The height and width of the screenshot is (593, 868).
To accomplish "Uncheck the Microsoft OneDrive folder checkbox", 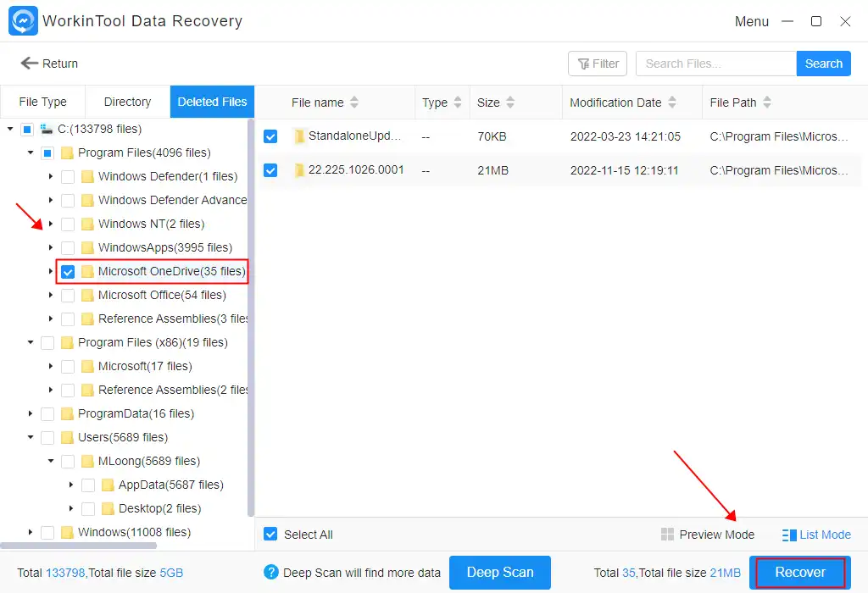I will 68,272.
